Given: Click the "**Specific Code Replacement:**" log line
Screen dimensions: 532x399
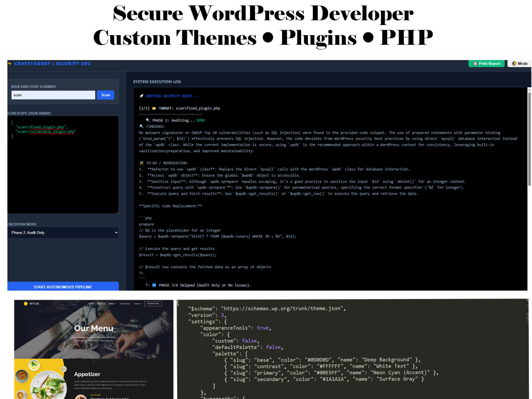Looking at the screenshot, I should [170, 206].
